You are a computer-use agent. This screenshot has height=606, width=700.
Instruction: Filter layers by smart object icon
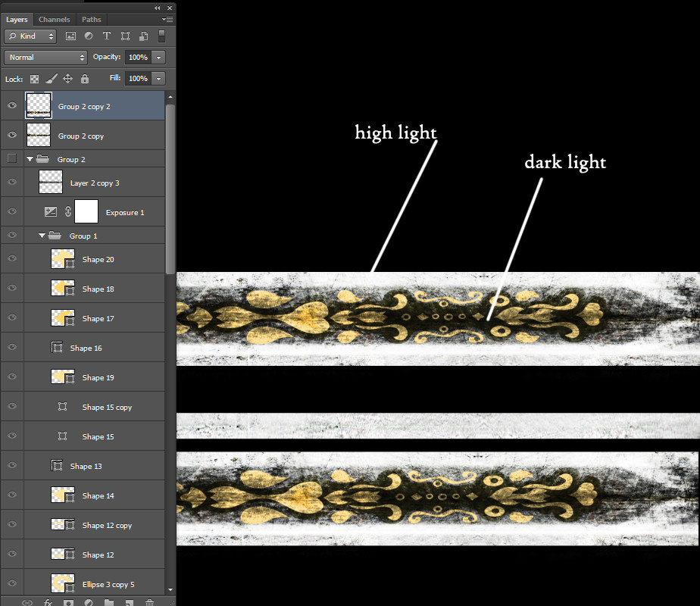coord(144,36)
